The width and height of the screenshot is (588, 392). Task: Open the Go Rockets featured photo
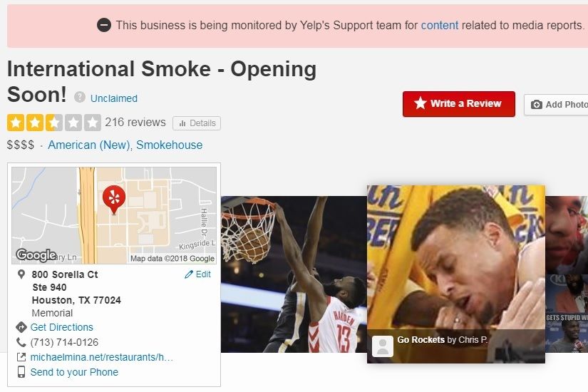click(456, 274)
